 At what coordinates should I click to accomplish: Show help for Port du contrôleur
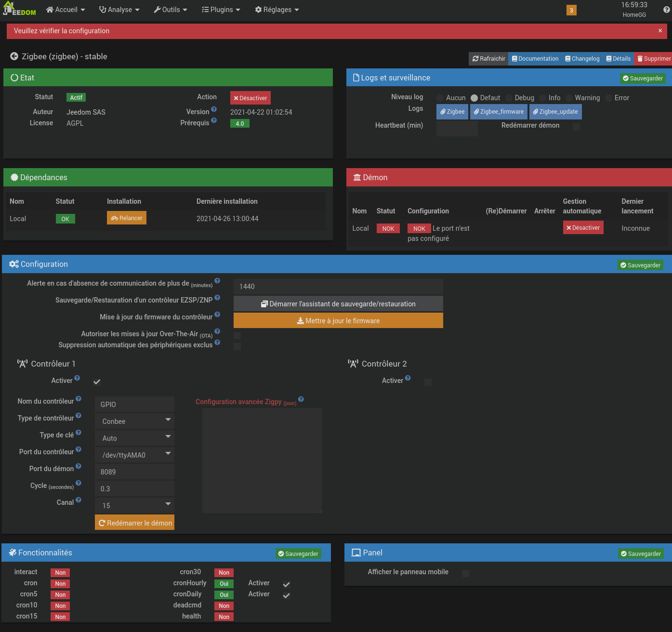click(79, 449)
